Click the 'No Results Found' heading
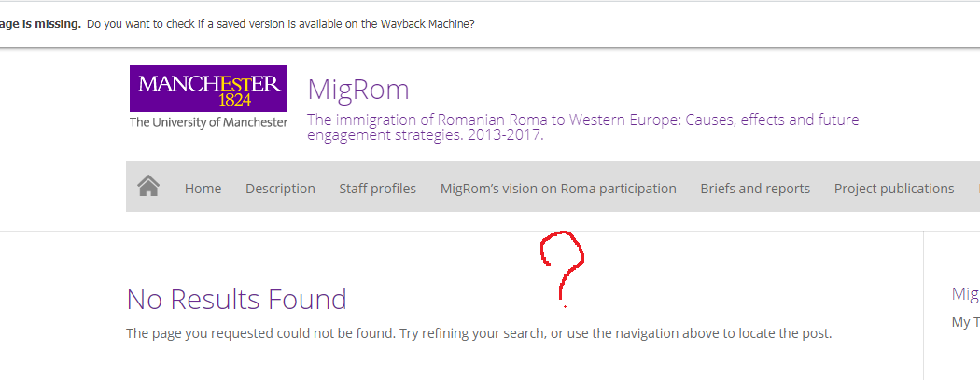The height and width of the screenshot is (380, 980). (x=236, y=300)
